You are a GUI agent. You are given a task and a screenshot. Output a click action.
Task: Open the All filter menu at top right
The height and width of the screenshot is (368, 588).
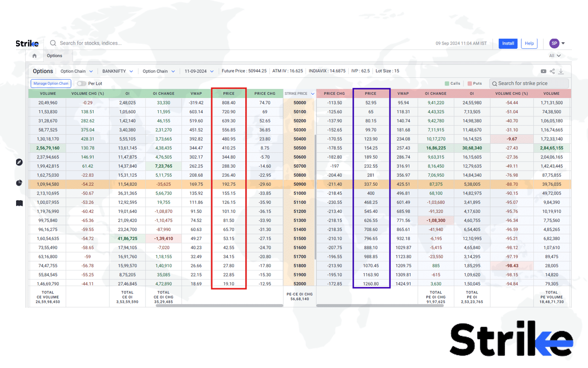click(555, 55)
